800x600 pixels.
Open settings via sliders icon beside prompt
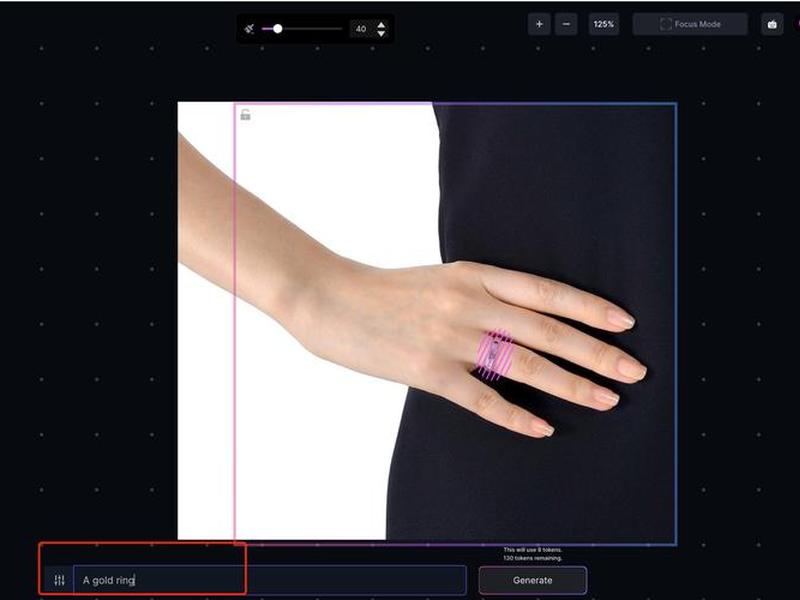tap(59, 580)
